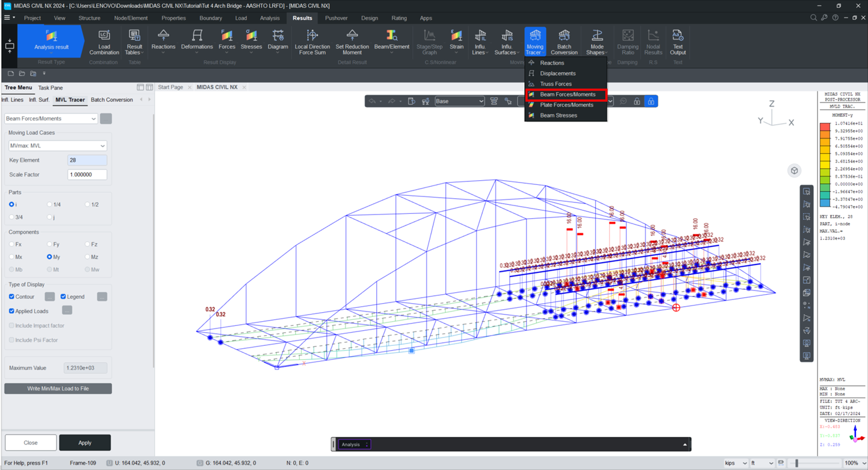Click the Scale Factor input field
This screenshot has height=470, width=868.
pos(87,175)
